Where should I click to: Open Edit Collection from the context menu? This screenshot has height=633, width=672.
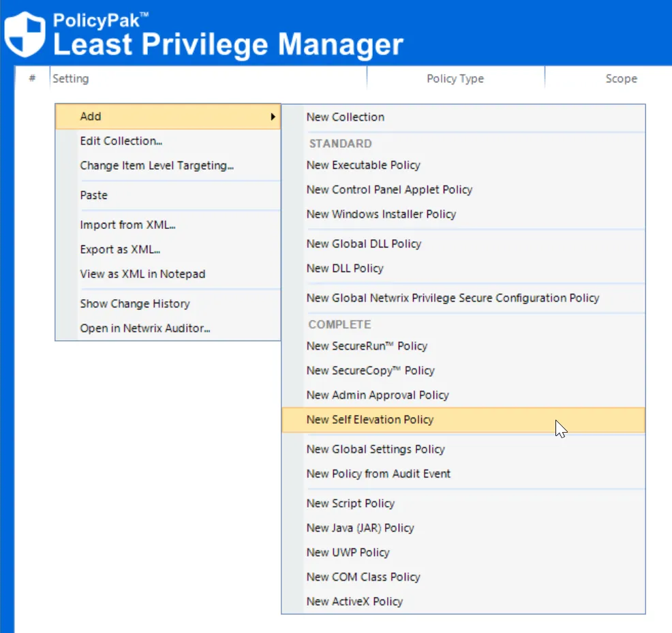(x=121, y=141)
